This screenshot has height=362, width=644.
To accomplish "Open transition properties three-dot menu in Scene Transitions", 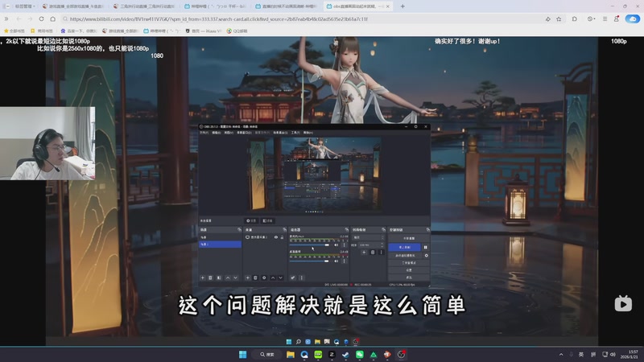I will pyautogui.click(x=381, y=252).
